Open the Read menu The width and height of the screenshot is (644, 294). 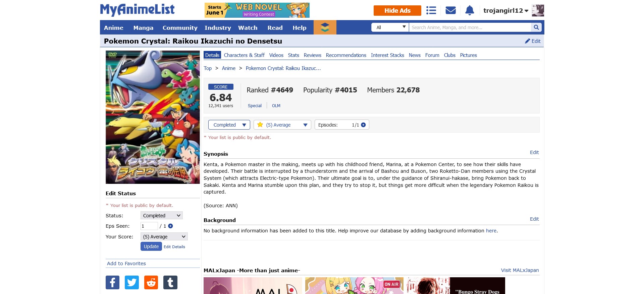275,28
